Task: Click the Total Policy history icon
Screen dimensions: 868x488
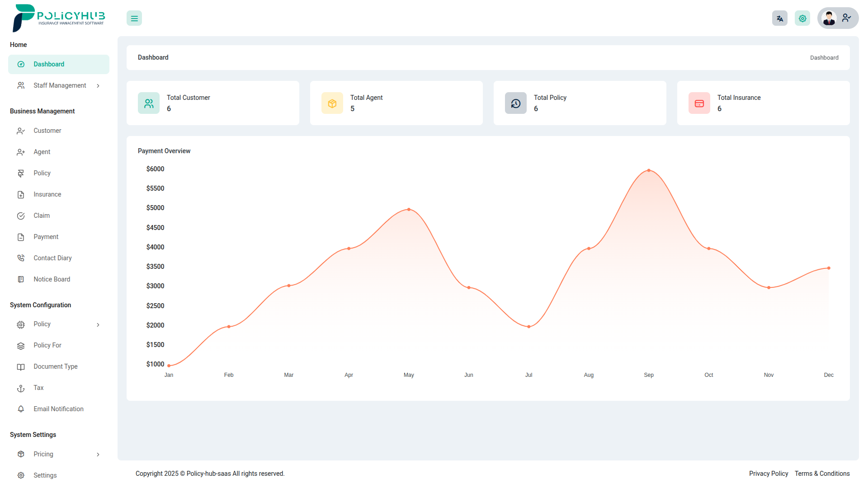Action: [x=516, y=103]
